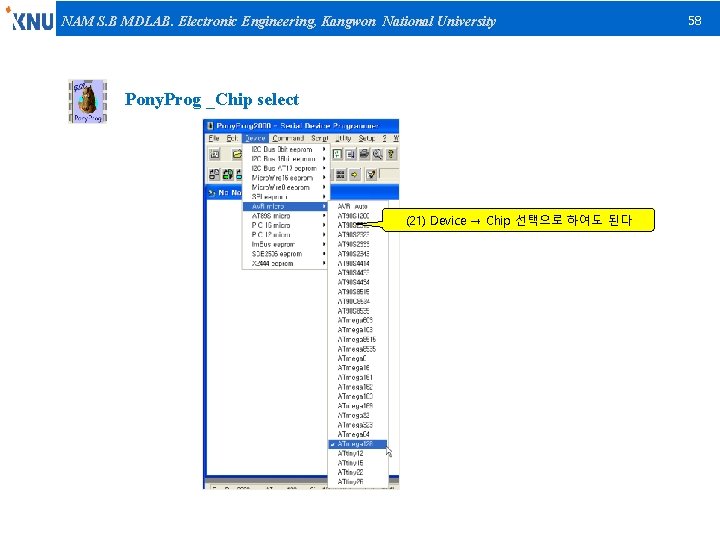Click the toolbar icon left of the printer

click(350, 154)
